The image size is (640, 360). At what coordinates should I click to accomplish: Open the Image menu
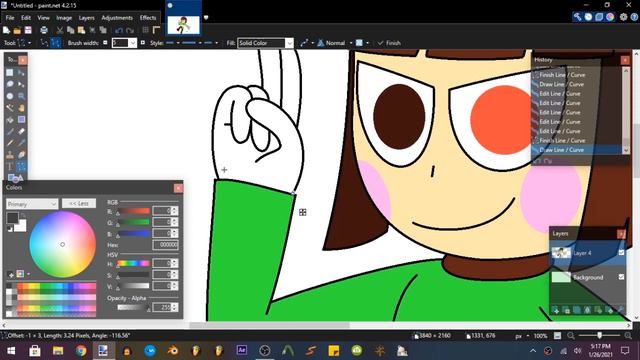click(64, 18)
